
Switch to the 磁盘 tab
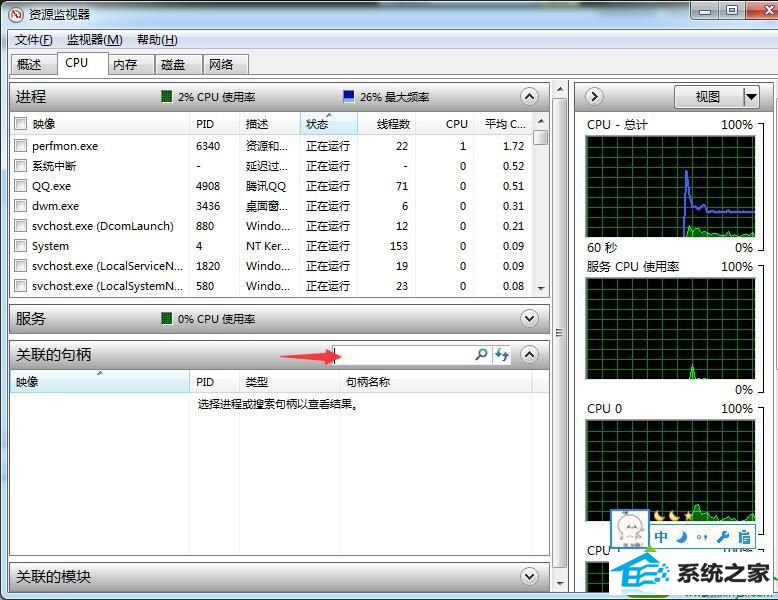coord(178,65)
